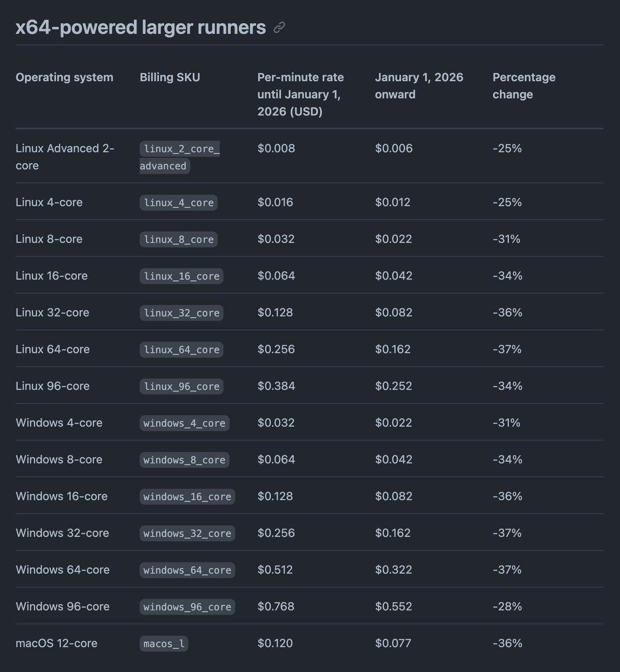Image resolution: width=620 pixels, height=672 pixels.
Task: Click the anchor link icon beside heading
Action: (x=279, y=28)
